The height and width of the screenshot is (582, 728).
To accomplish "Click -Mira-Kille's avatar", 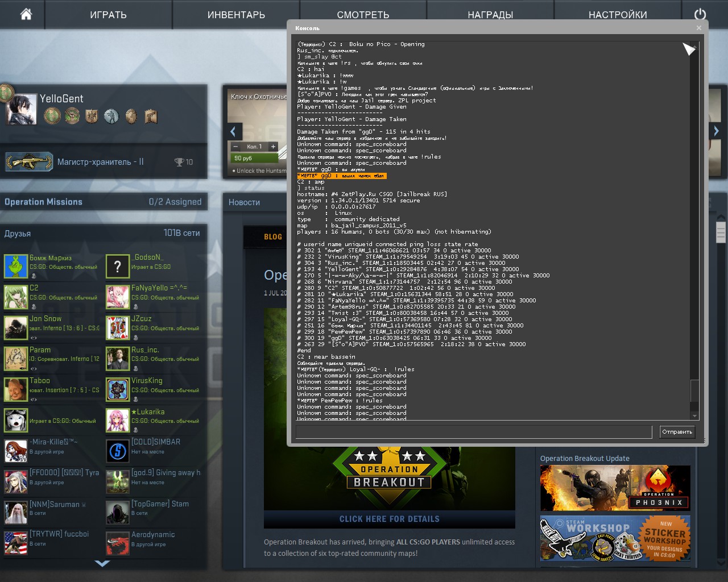I will pos(15,451).
